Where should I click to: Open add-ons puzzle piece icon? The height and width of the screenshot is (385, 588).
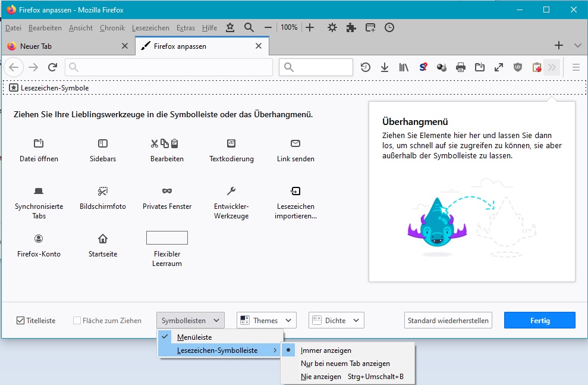tap(351, 27)
